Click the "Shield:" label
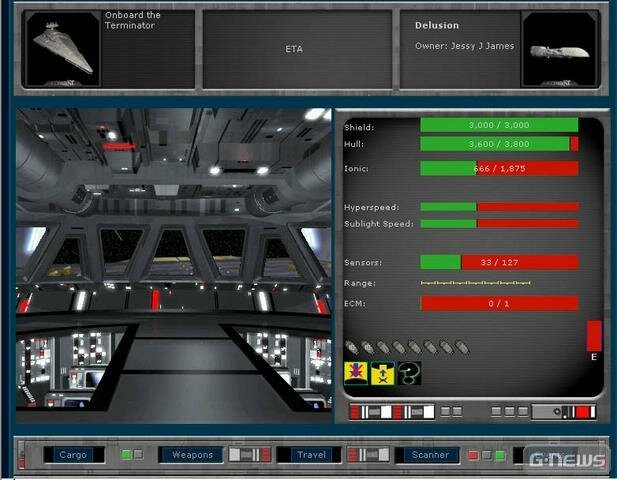 (359, 127)
